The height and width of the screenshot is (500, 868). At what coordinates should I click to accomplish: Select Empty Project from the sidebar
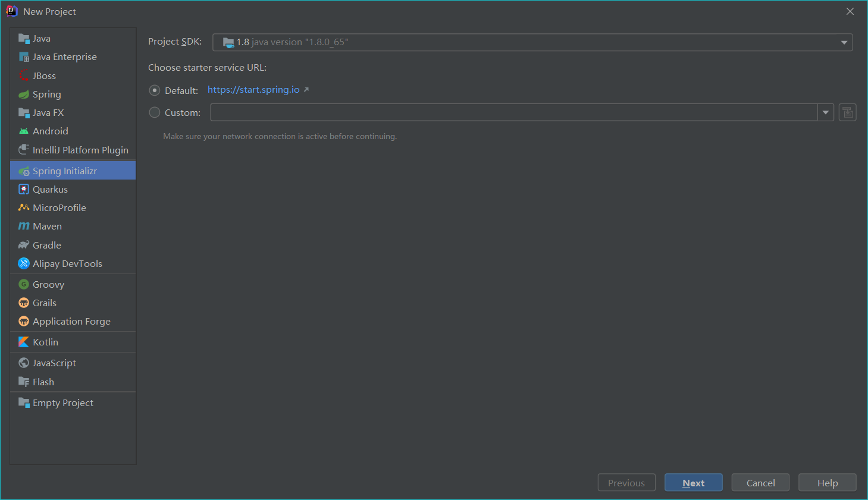[x=62, y=402]
